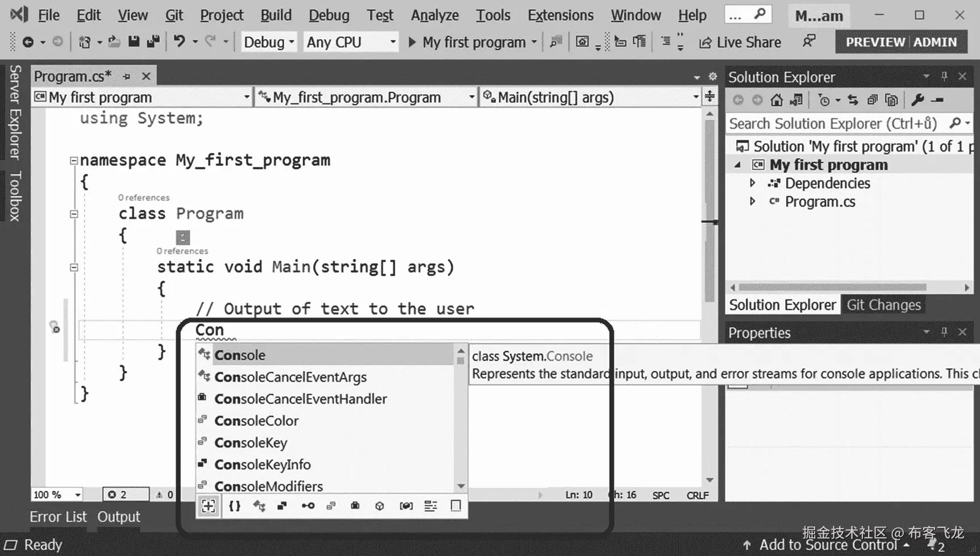980x556 pixels.
Task: Click the Save All icon
Action: click(153, 41)
